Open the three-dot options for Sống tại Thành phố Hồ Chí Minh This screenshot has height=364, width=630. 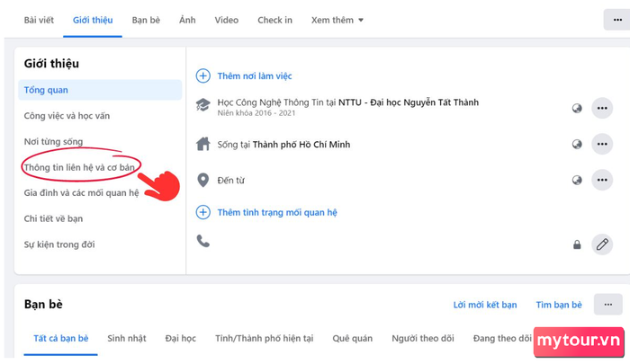pyautogui.click(x=602, y=144)
